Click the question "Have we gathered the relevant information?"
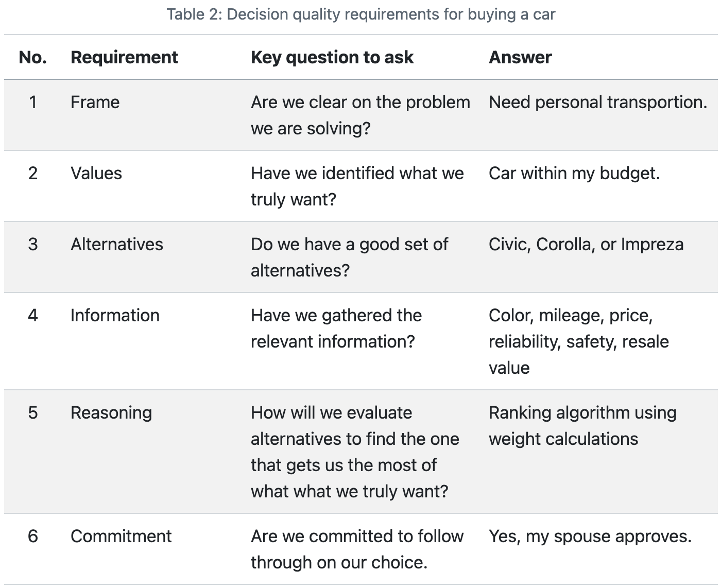 [336, 328]
